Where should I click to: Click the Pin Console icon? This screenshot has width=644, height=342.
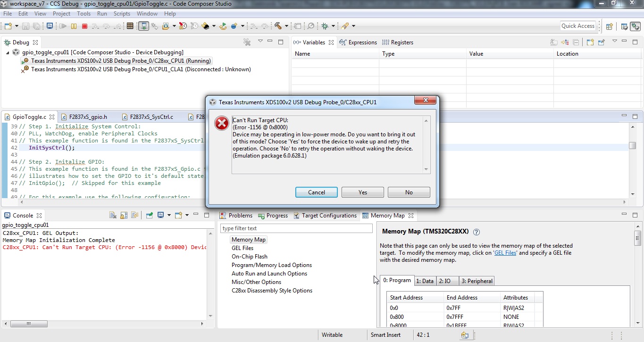click(150, 215)
